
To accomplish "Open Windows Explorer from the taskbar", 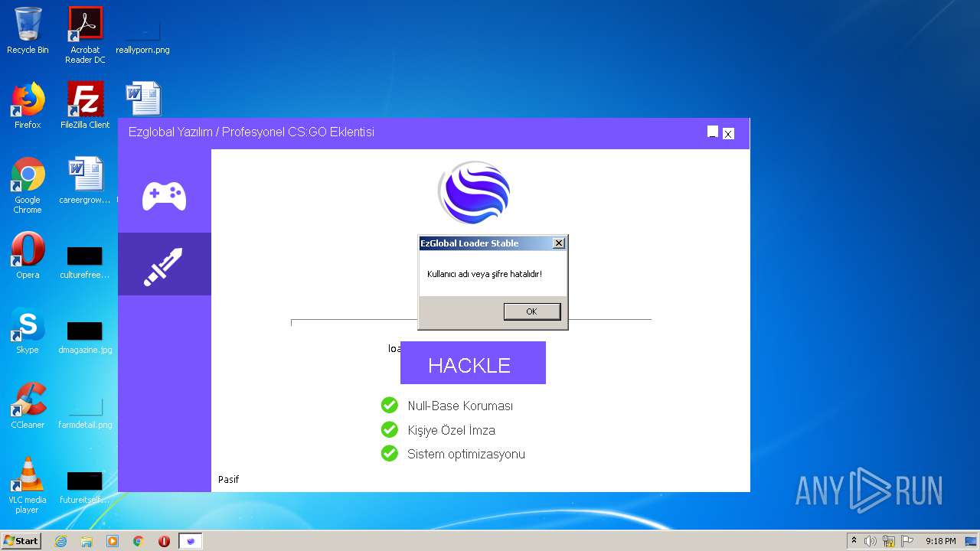I will [x=87, y=541].
